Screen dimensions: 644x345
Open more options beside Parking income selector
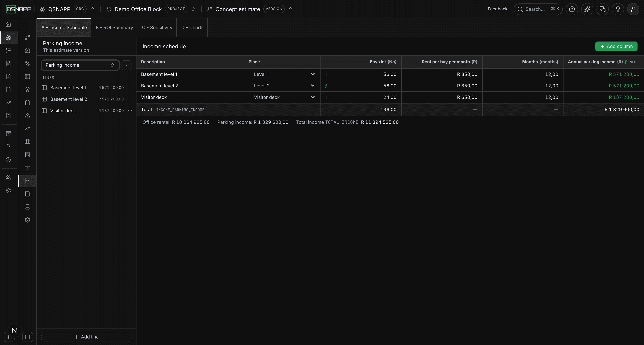[x=127, y=65]
